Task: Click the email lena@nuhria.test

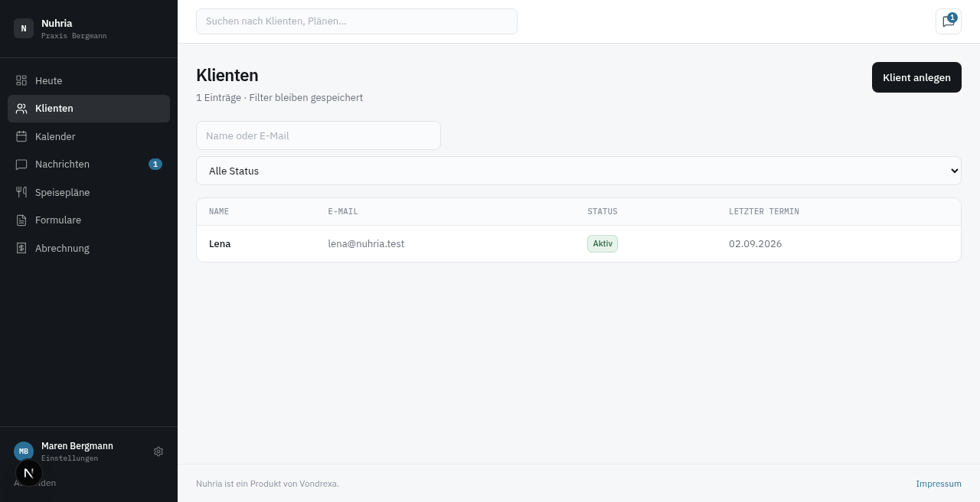Action: click(x=366, y=244)
